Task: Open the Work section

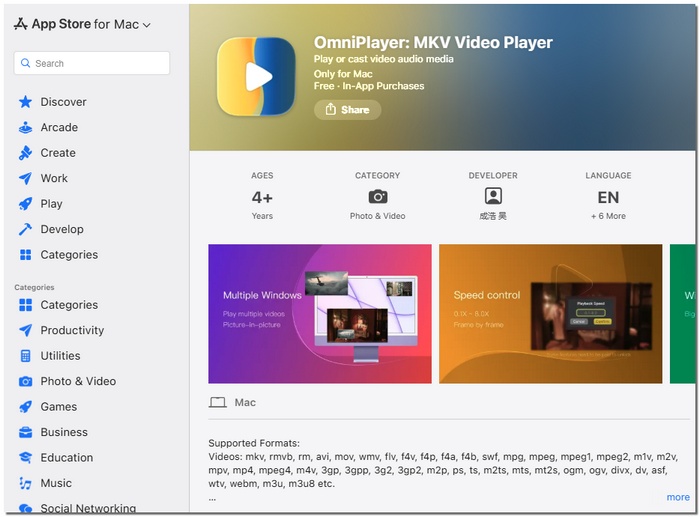Action: pyautogui.click(x=54, y=178)
